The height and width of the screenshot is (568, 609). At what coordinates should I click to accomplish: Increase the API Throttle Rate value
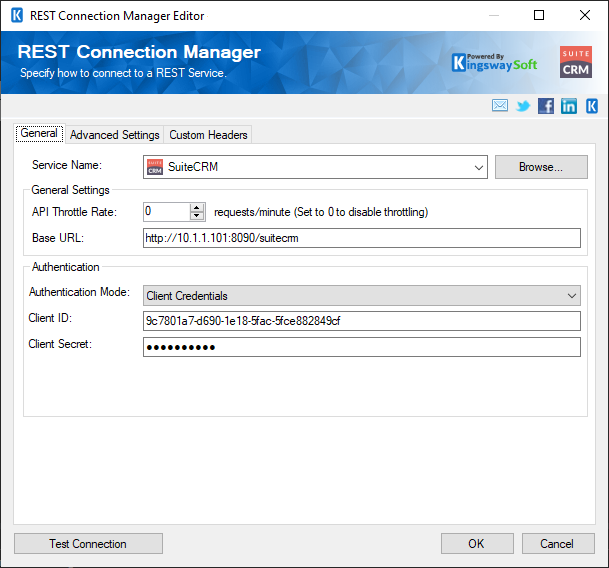coord(197,208)
